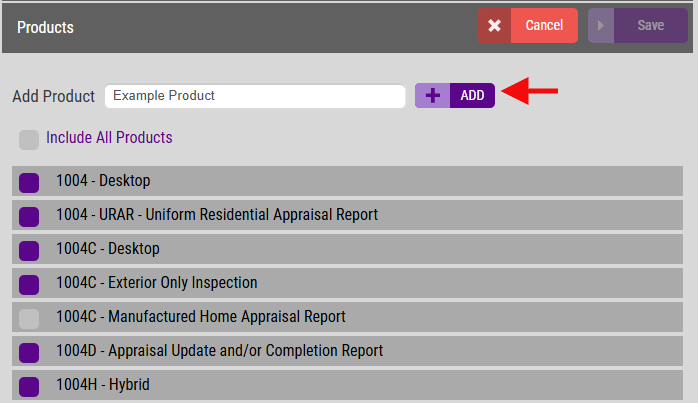Toggle the 1004H - Hybrid checkbox
The height and width of the screenshot is (403, 698).
pyautogui.click(x=29, y=387)
